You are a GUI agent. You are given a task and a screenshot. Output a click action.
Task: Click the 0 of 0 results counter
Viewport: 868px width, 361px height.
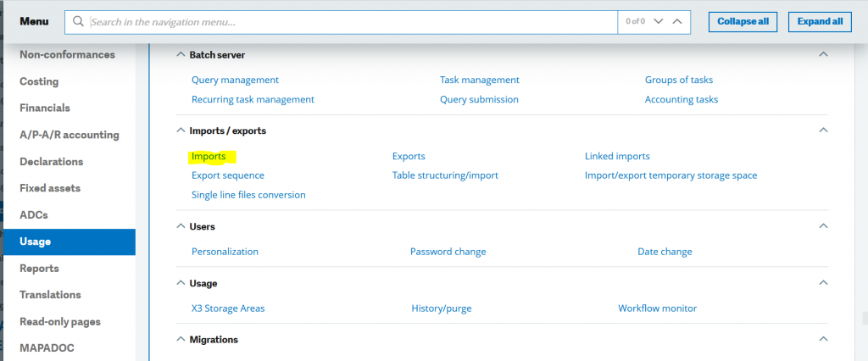636,21
